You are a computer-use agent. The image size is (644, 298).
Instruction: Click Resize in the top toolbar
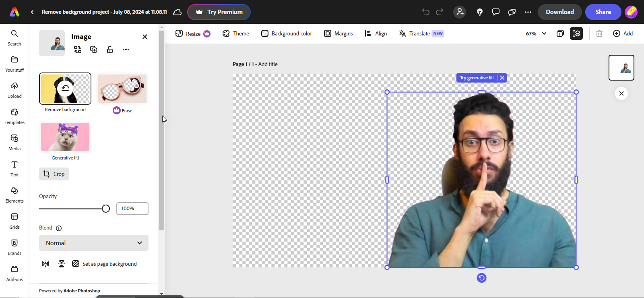coord(193,33)
